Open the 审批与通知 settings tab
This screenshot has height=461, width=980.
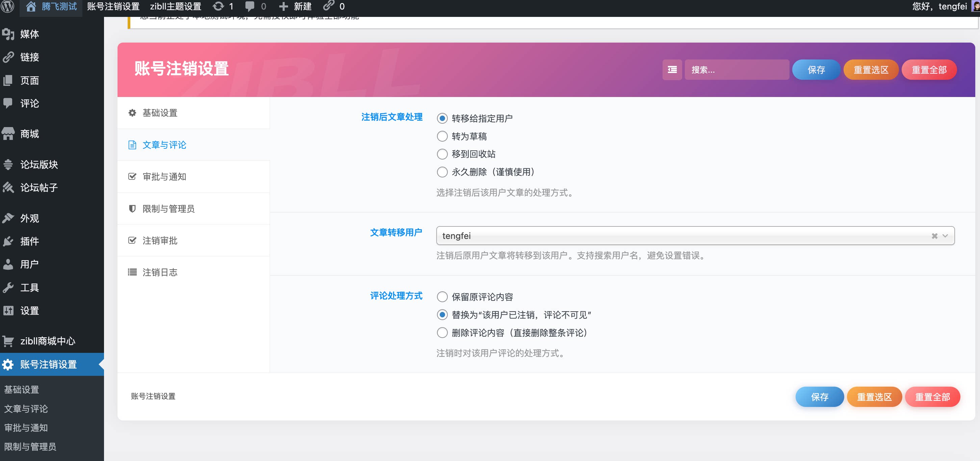click(x=164, y=176)
